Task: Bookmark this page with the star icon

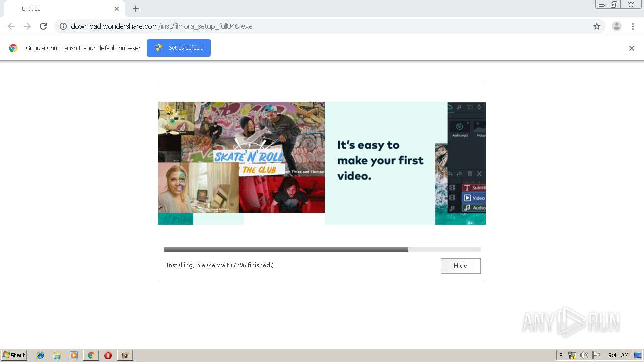Action: click(597, 26)
